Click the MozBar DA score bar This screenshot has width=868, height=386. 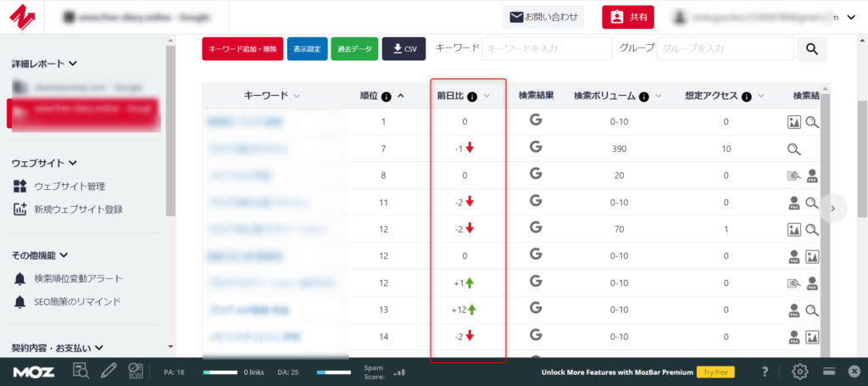click(334, 372)
